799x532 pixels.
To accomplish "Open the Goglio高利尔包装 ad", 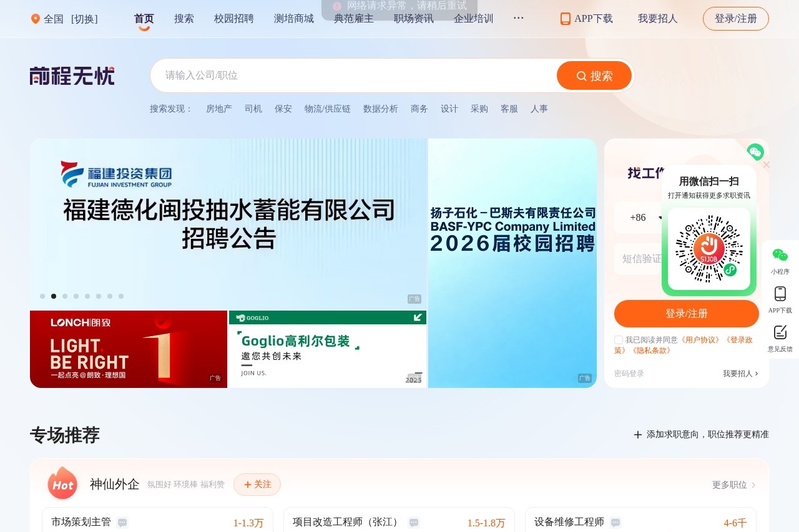I will pos(328,349).
